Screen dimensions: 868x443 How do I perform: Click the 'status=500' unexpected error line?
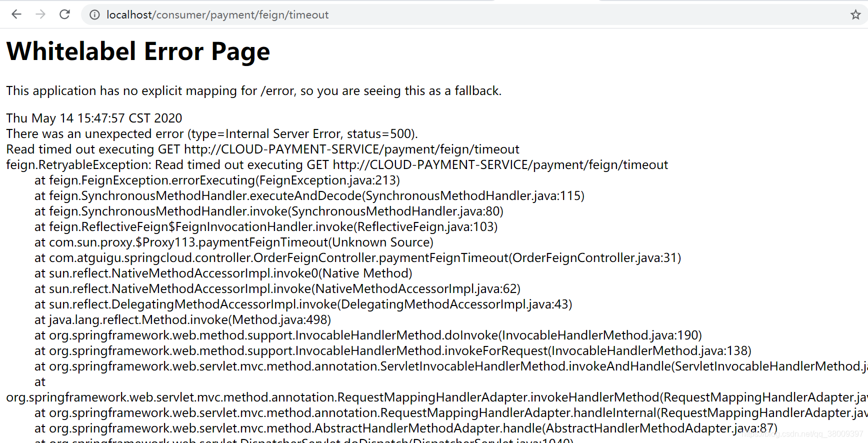pos(212,133)
